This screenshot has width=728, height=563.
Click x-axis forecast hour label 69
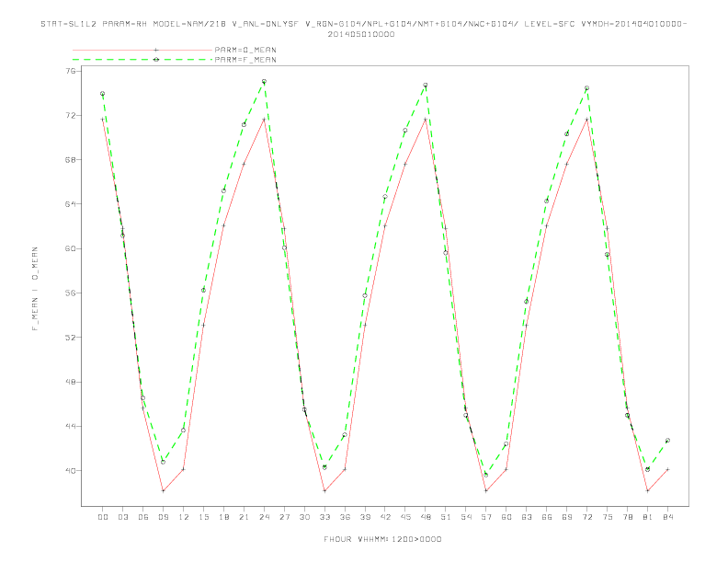[x=567, y=517]
